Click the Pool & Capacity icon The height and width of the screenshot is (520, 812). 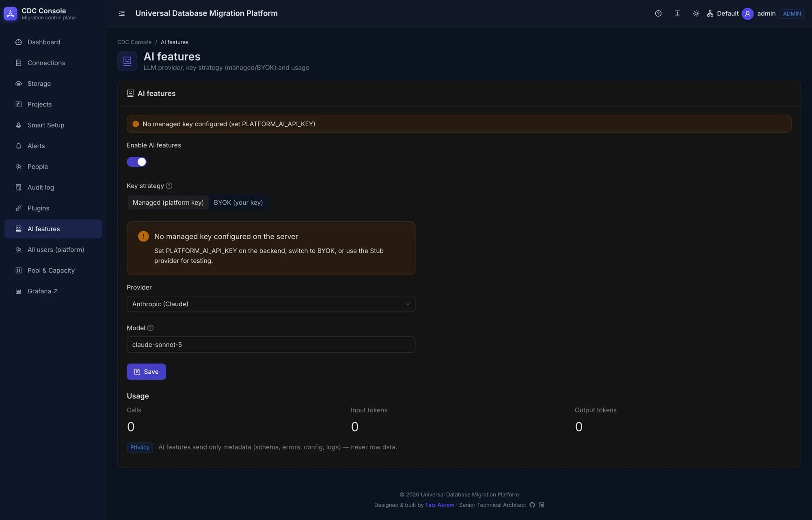click(x=18, y=270)
